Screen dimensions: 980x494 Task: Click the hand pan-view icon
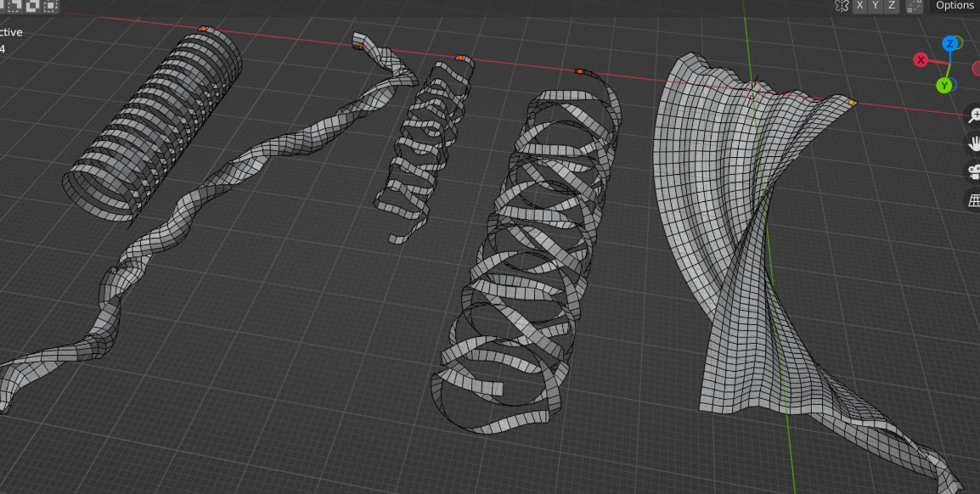tap(973, 143)
